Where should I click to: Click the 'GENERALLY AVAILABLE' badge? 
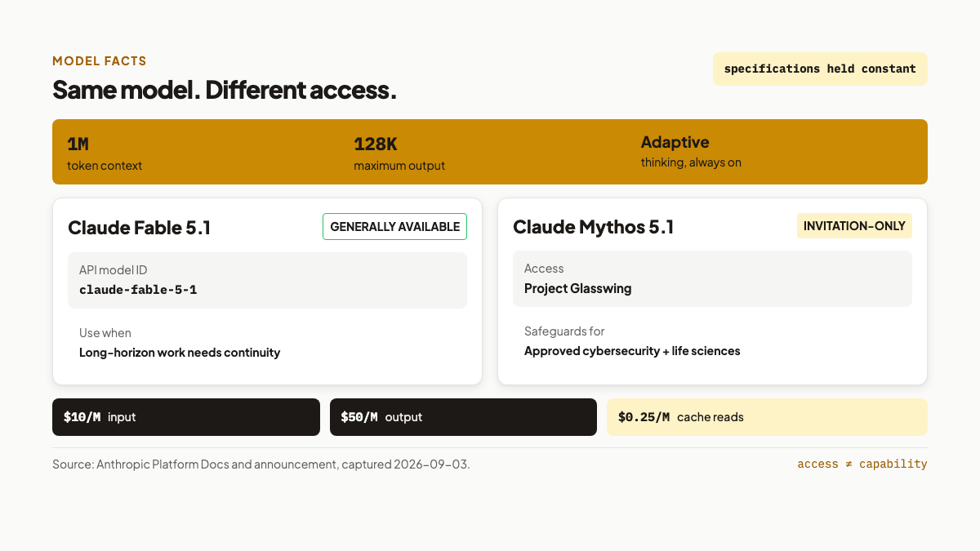point(394,227)
